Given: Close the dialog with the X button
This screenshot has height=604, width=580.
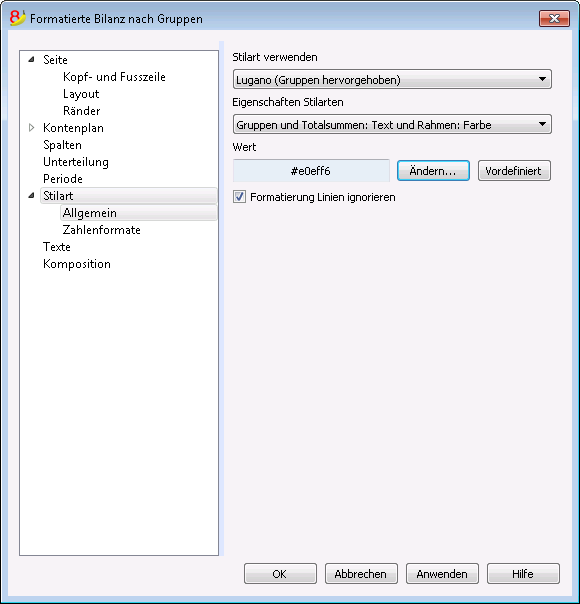Looking at the screenshot, I should (x=554, y=18).
